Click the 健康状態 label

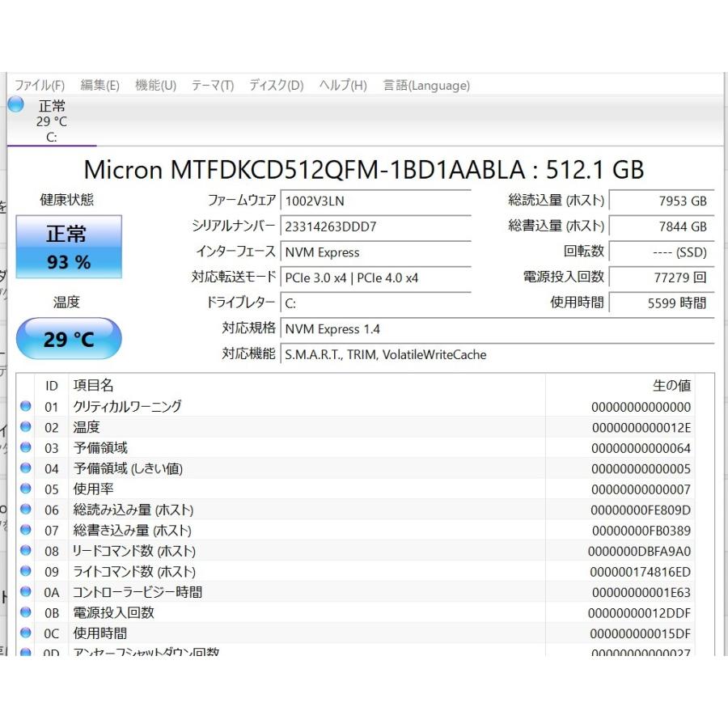66,200
